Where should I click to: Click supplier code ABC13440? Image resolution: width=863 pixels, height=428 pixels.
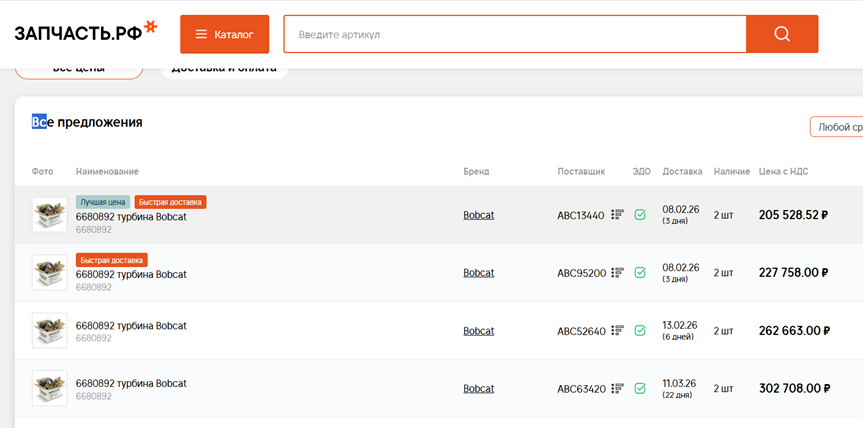[x=581, y=215]
